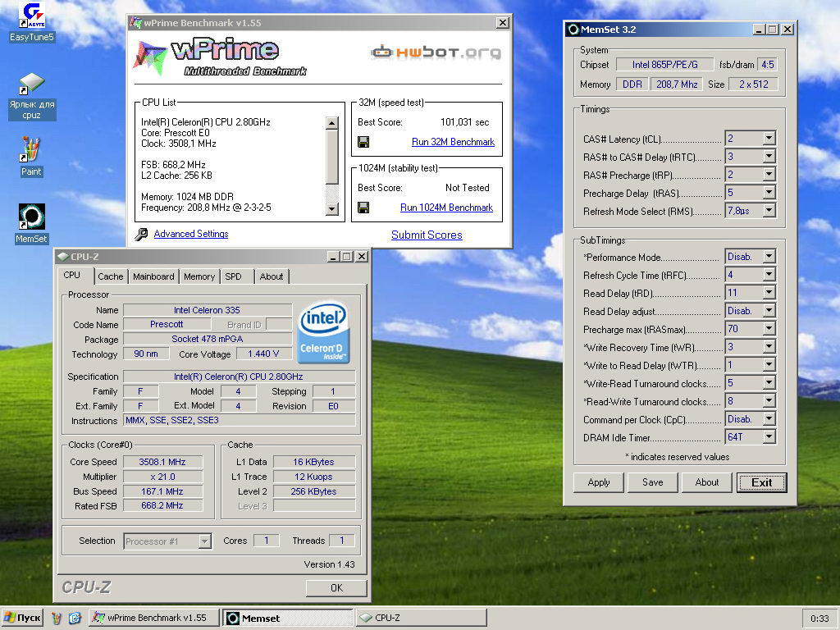
Task: Click Exit button in MemSet
Action: click(761, 482)
